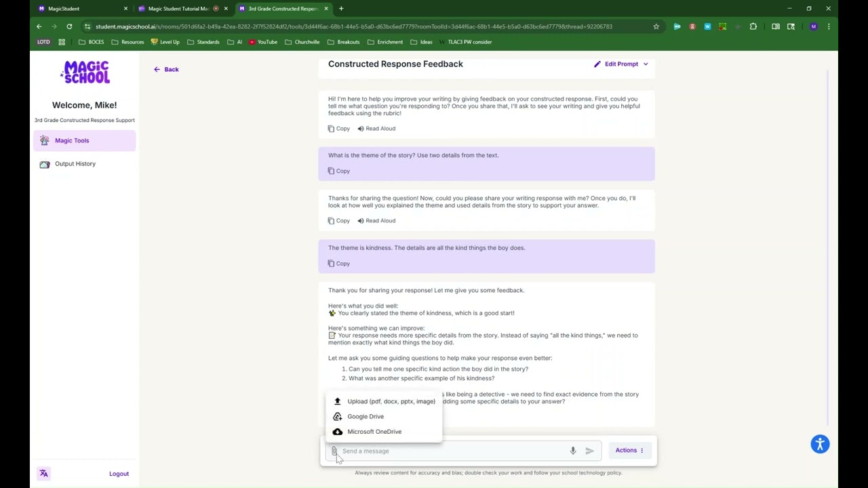The width and height of the screenshot is (868, 488).
Task: Open the Resources bookmark folder
Action: 127,42
